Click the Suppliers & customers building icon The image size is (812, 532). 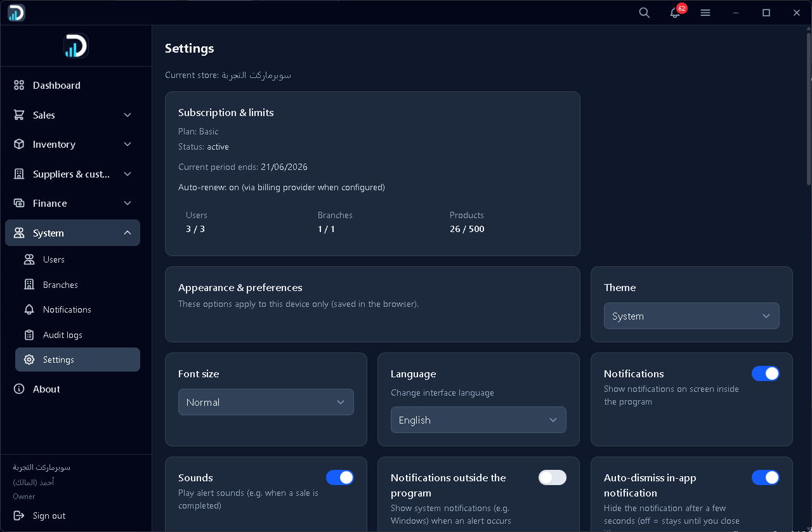point(19,174)
